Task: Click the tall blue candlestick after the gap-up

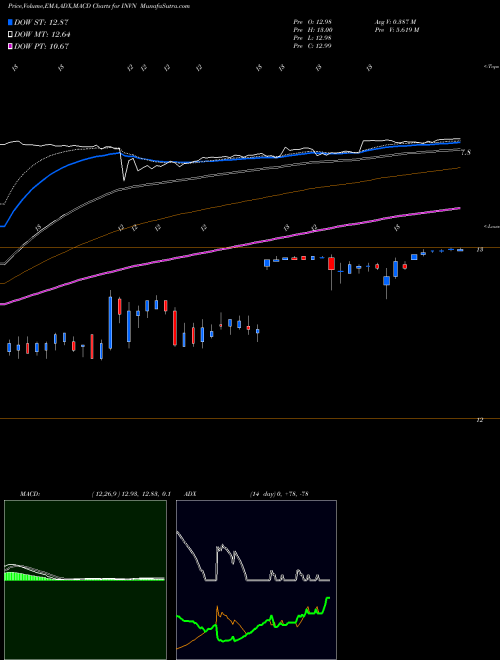Action: pos(110,323)
